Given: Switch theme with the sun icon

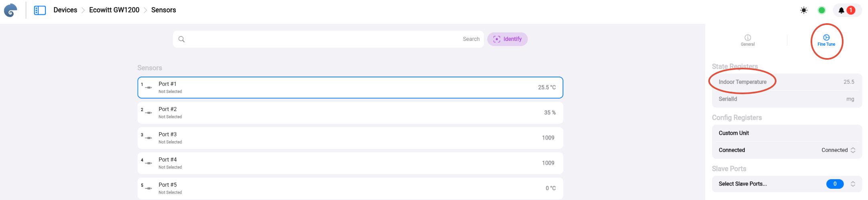Looking at the screenshot, I should [803, 10].
